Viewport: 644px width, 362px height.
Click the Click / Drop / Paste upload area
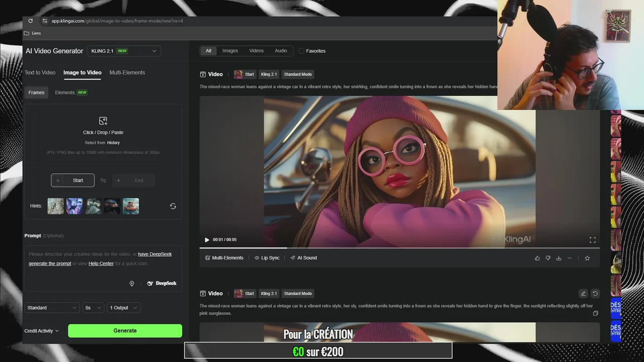click(x=103, y=136)
